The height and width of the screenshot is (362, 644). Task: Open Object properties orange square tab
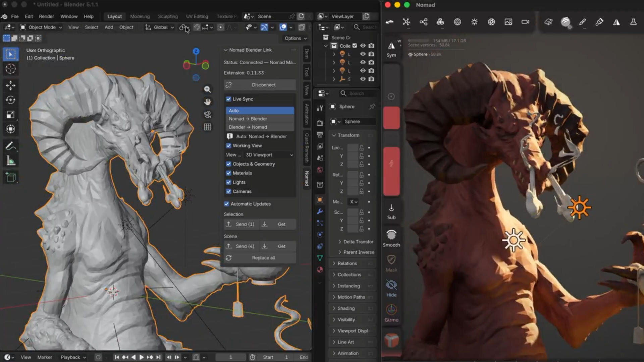320,200
